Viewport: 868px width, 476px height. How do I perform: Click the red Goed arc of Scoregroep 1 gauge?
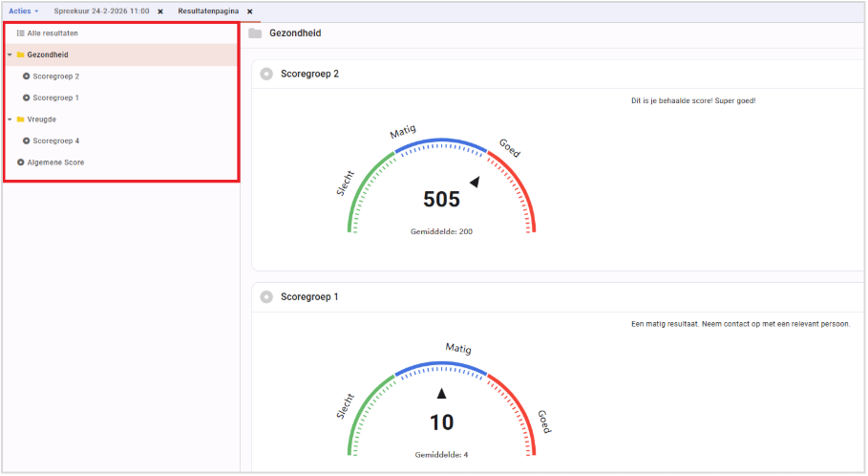[x=521, y=408]
